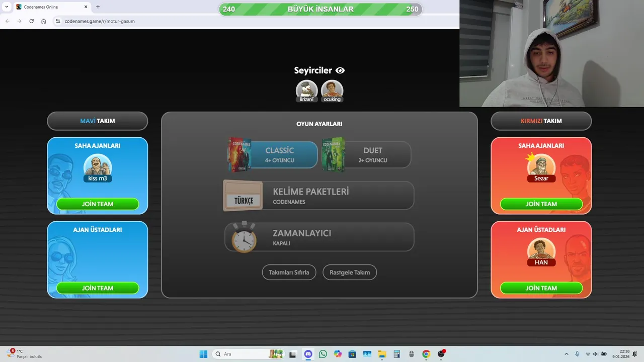644x362 pixels.
Task: Click the MAVİ TAKIM header
Action: [x=98, y=121]
